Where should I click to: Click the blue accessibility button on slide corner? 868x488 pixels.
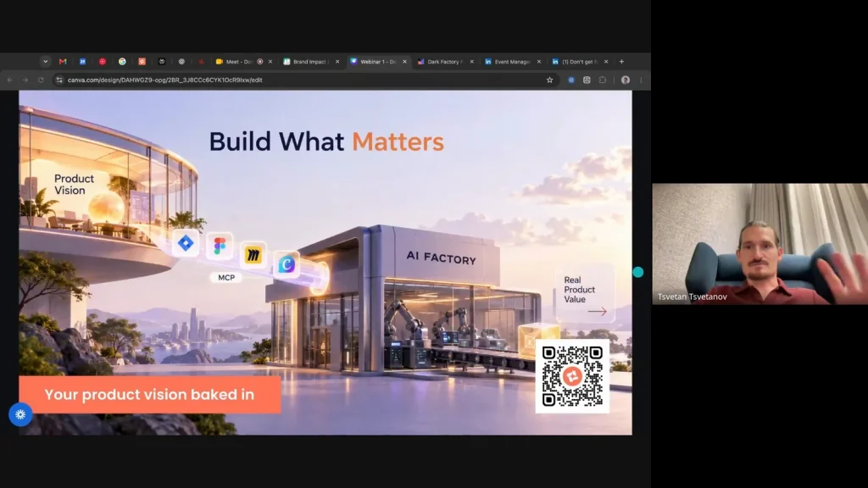click(x=20, y=414)
